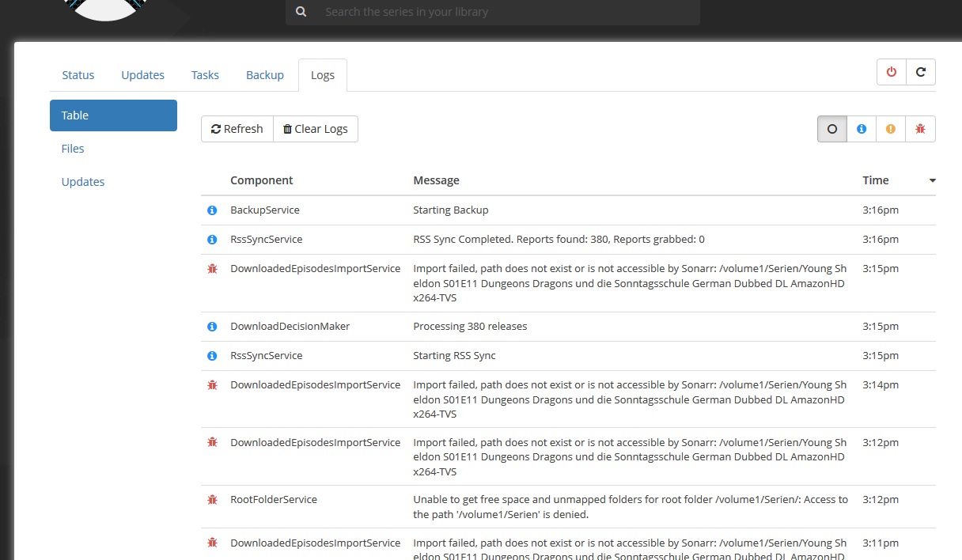
Task: Open the Status tab
Action: 78,75
